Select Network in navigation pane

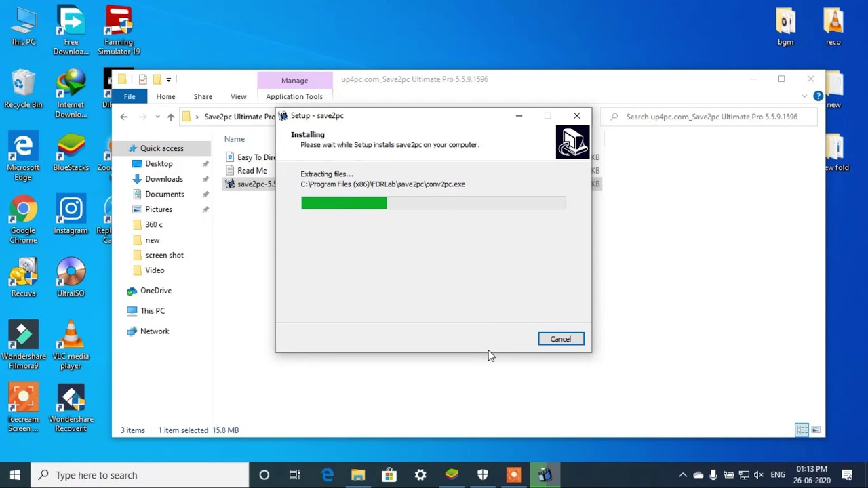click(154, 331)
